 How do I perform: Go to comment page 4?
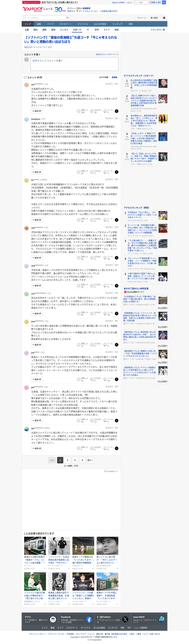[x=82, y=460]
